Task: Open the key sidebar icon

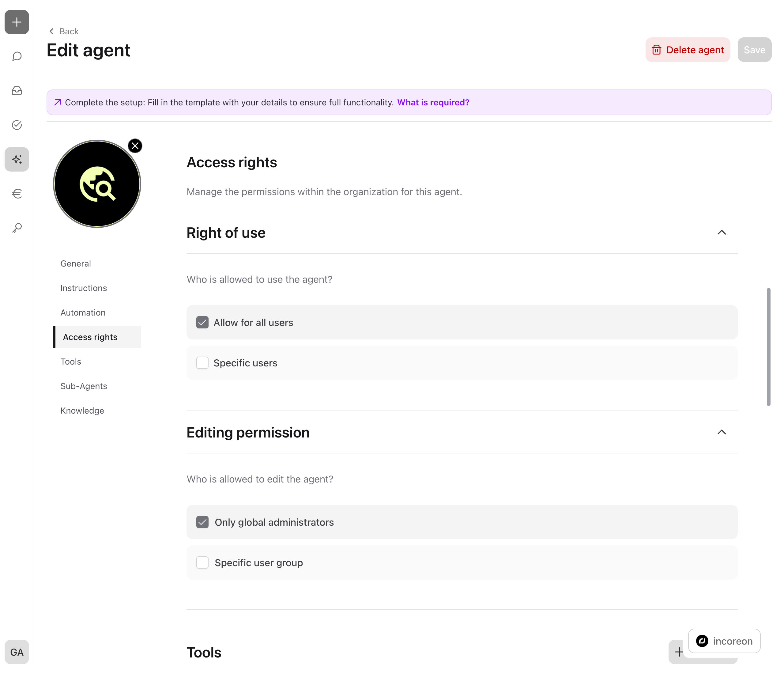Action: click(x=17, y=228)
